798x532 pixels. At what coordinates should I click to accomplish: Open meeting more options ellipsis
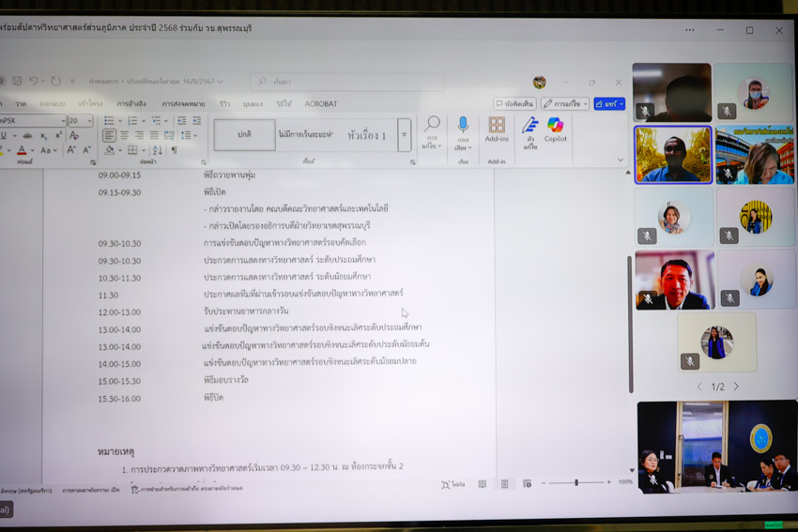690,30
